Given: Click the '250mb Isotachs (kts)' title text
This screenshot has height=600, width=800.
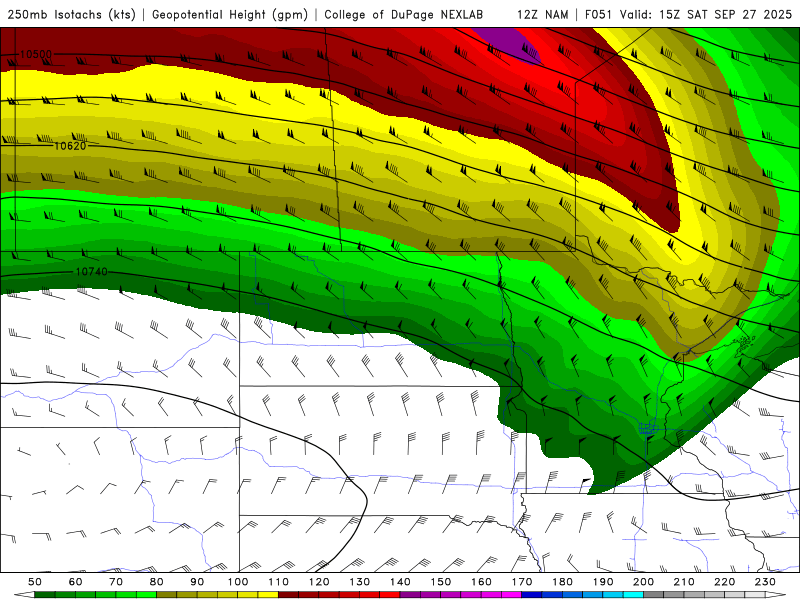Looking at the screenshot, I should [x=71, y=14].
